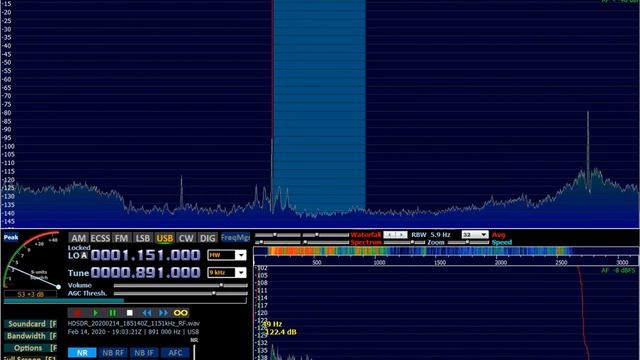This screenshot has width=640, height=360.
Task: Enable NB RF noise blanker
Action: point(113,353)
